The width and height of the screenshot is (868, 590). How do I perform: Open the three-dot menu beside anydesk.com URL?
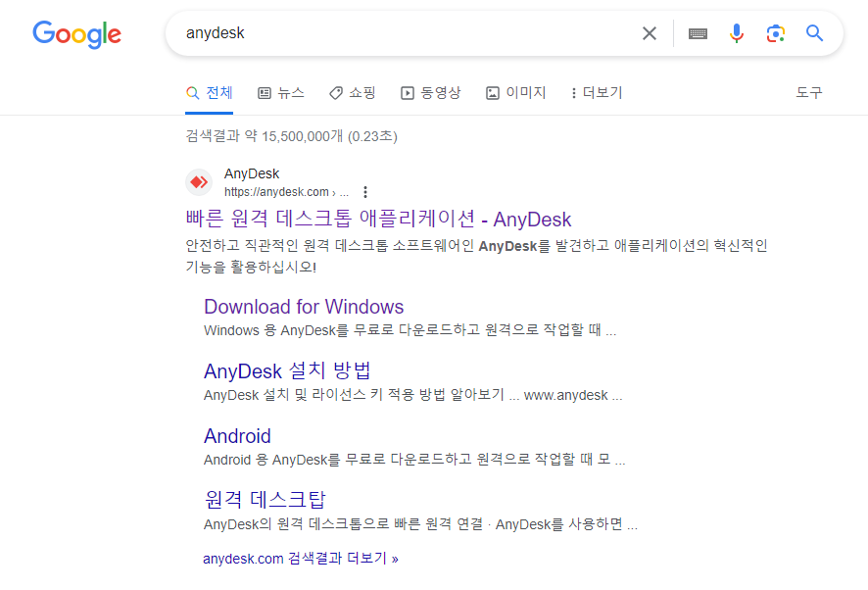click(x=364, y=192)
